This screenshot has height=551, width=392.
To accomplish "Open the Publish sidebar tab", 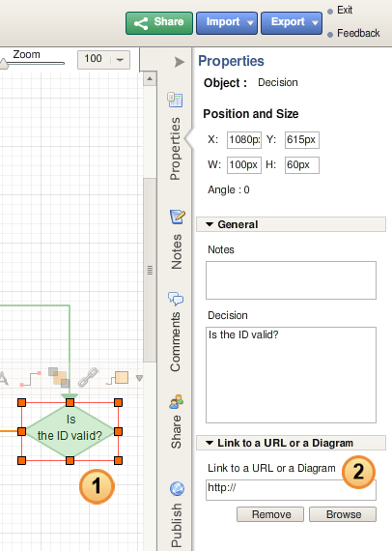I will coord(176,525).
